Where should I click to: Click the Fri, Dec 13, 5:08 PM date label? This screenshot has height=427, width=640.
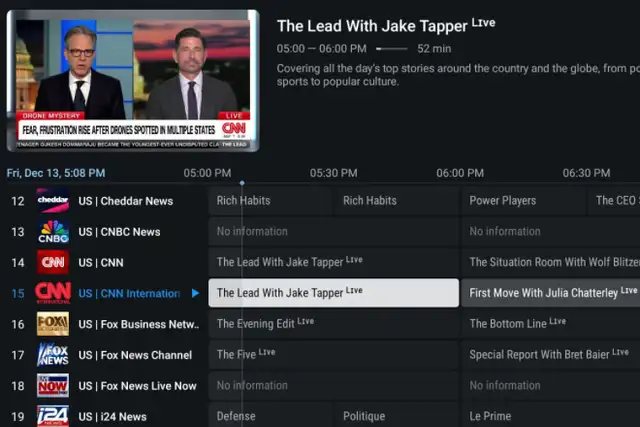[x=56, y=173]
